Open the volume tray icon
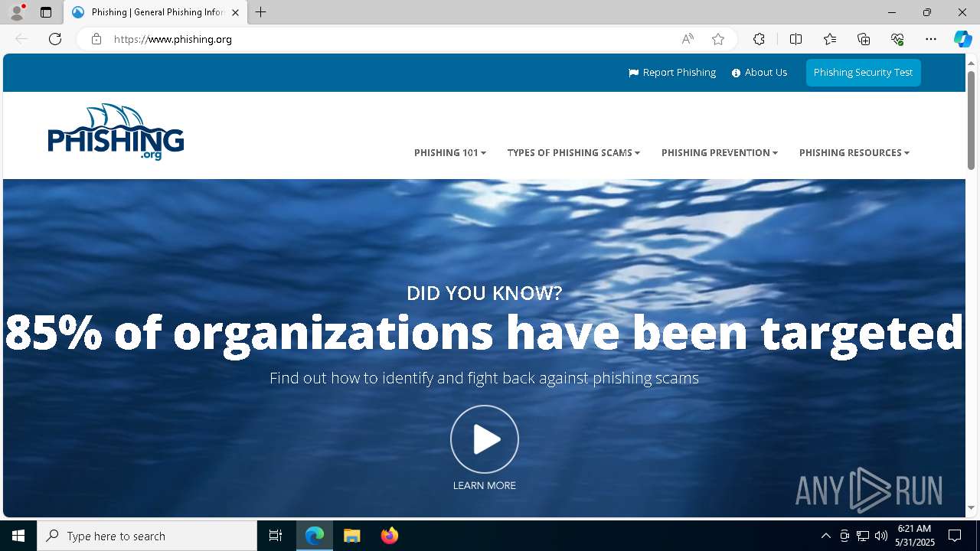 tap(881, 536)
